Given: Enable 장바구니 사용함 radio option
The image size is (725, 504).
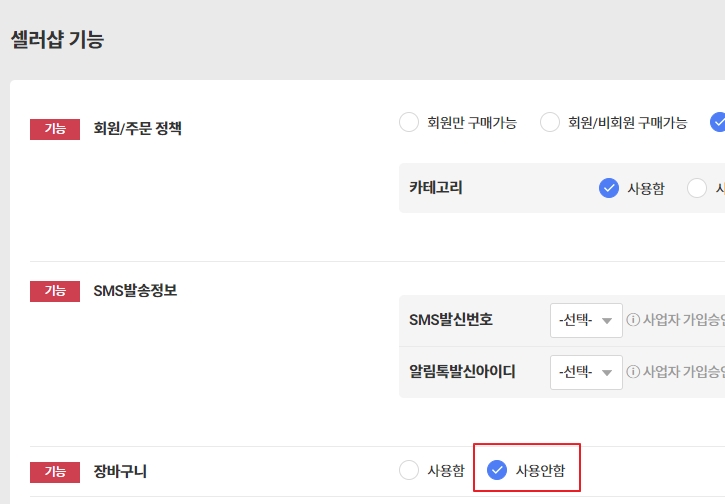Looking at the screenshot, I should pyautogui.click(x=409, y=470).
